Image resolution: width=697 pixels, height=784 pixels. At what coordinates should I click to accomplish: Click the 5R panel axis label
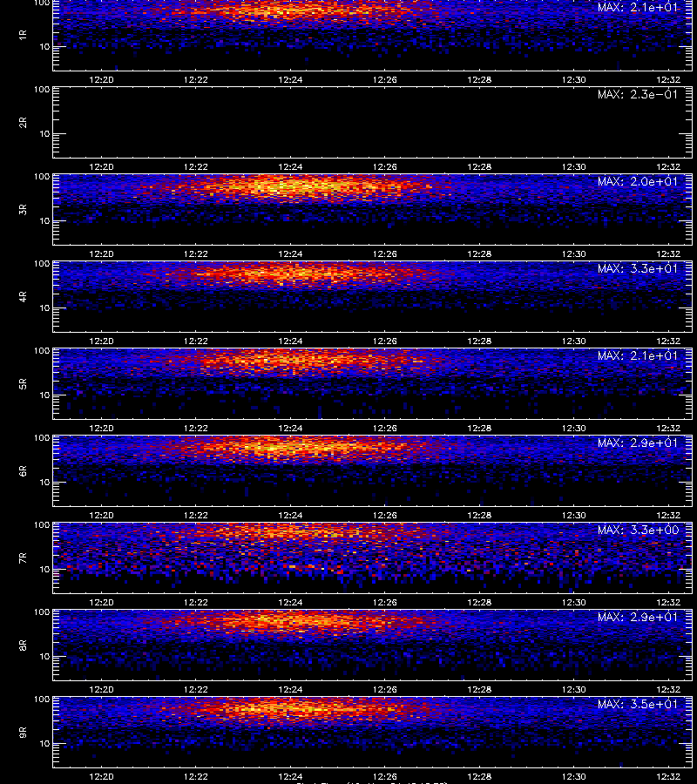click(23, 383)
